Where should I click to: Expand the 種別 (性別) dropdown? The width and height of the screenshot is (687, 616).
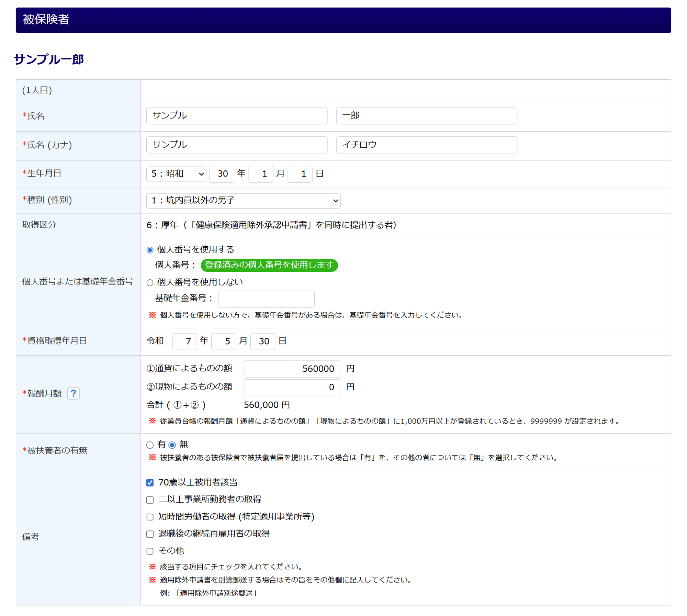coord(243,201)
